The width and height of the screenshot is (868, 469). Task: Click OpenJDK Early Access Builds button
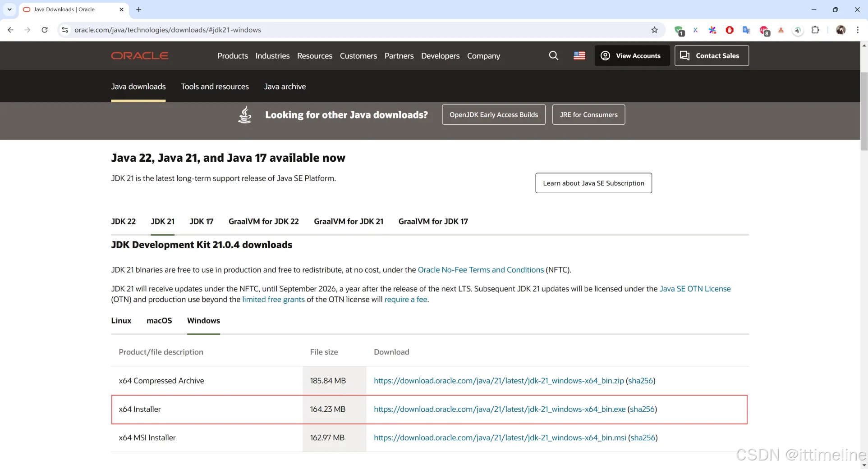coord(494,114)
